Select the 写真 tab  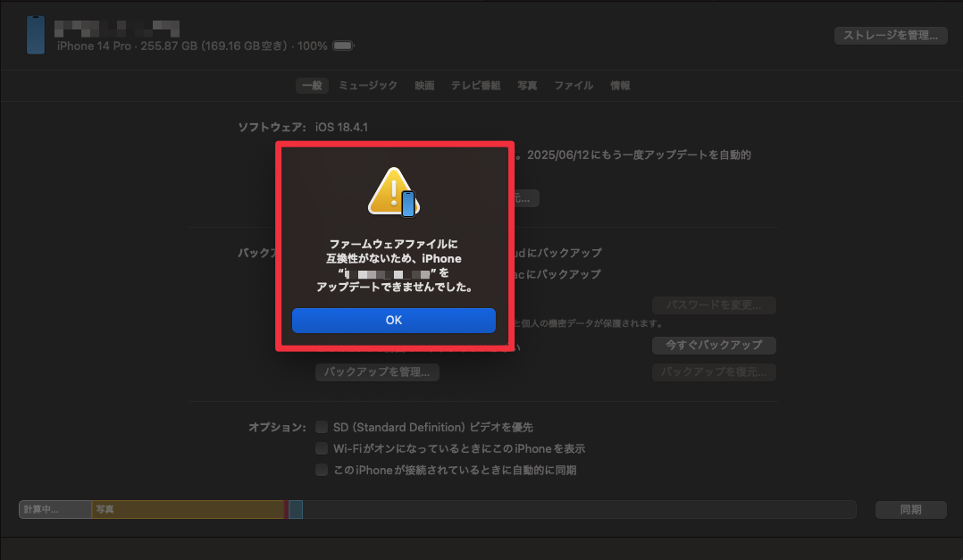(x=527, y=86)
